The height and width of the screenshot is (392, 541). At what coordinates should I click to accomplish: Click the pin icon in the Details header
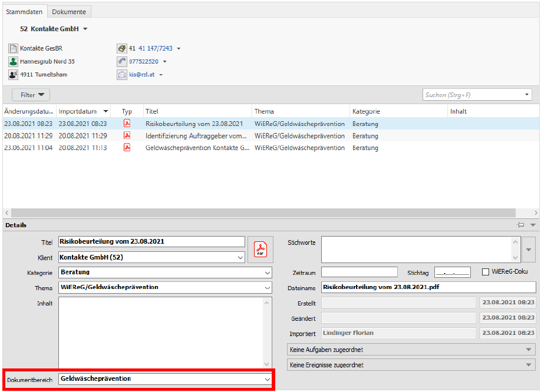pyautogui.click(x=520, y=225)
